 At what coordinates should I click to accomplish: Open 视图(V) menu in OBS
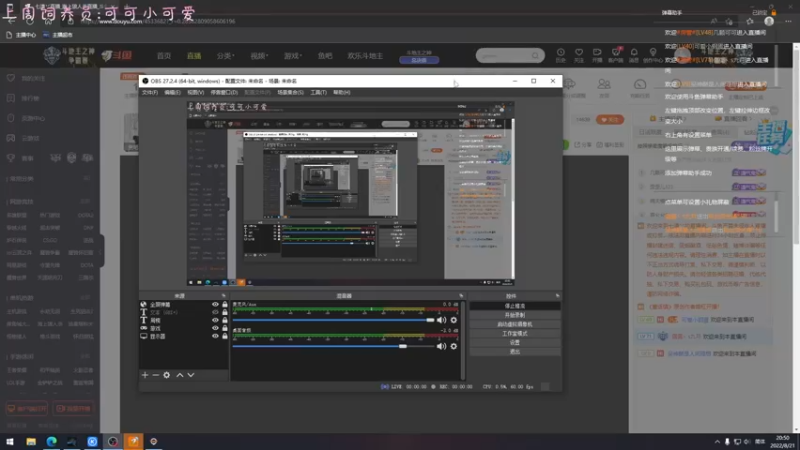[195, 92]
